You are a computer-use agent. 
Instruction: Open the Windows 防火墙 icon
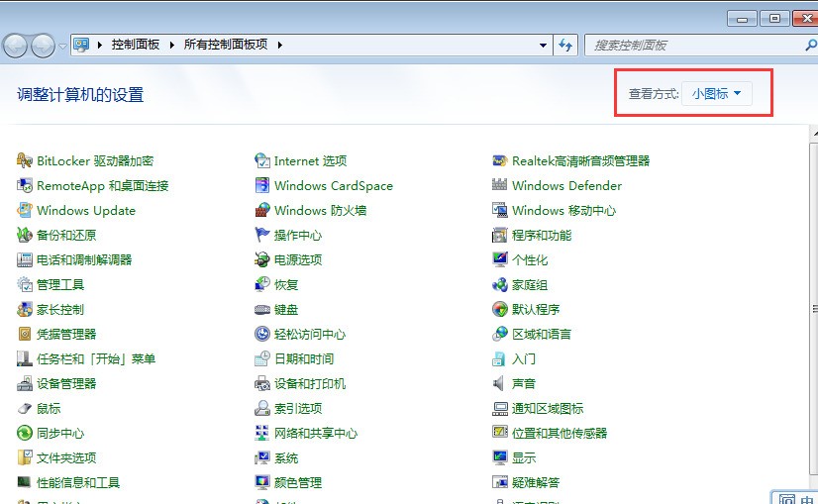pos(261,210)
